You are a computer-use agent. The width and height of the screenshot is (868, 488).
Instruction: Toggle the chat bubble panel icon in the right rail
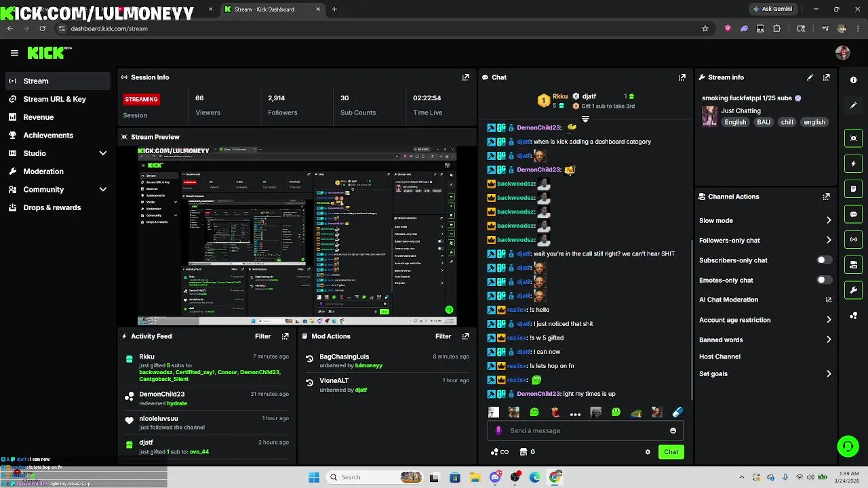point(853,214)
